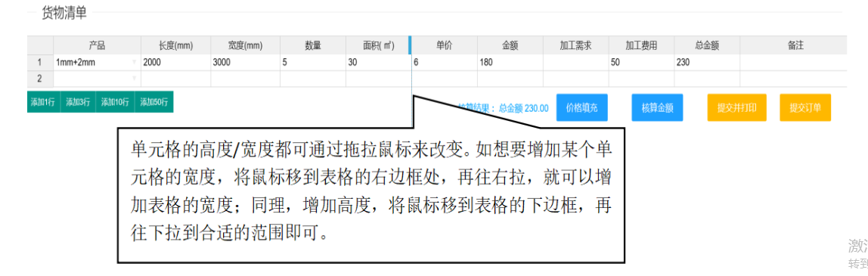Click the 总金额 column header

tap(707, 46)
